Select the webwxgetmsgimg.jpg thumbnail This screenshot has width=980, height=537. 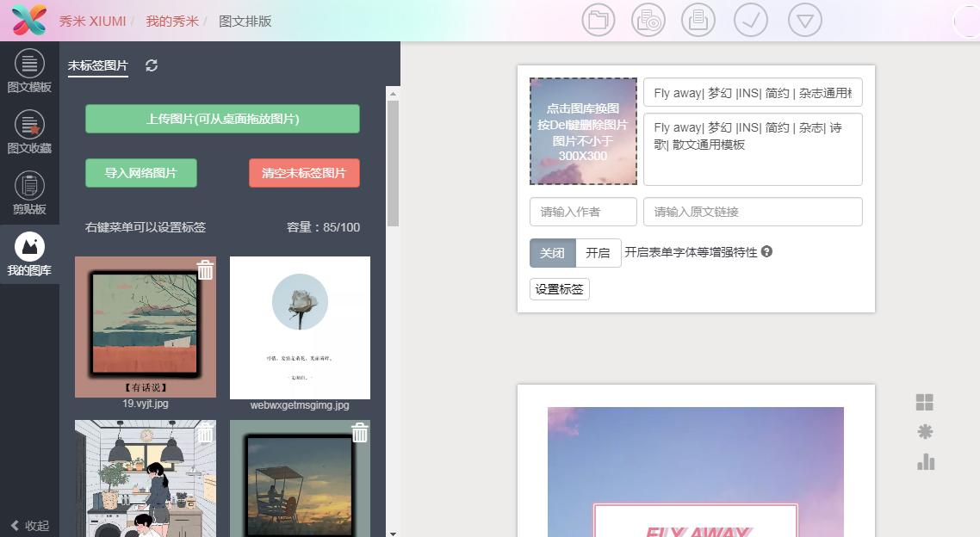click(x=300, y=327)
